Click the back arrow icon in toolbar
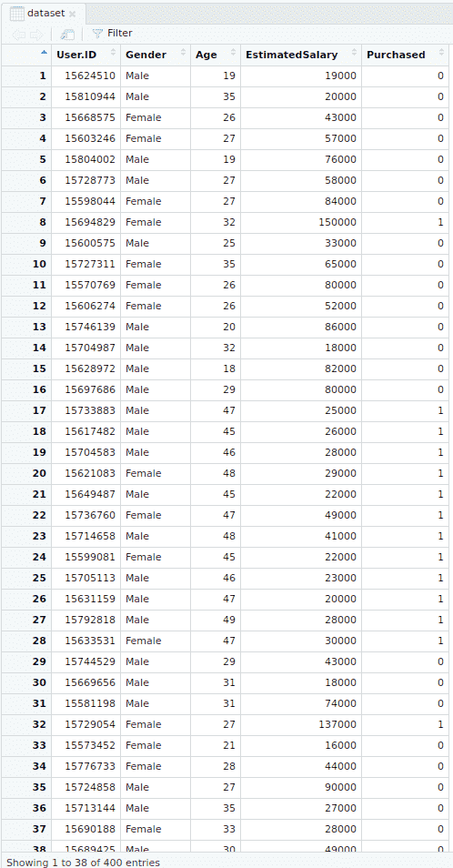This screenshot has width=453, height=868. coord(19,35)
